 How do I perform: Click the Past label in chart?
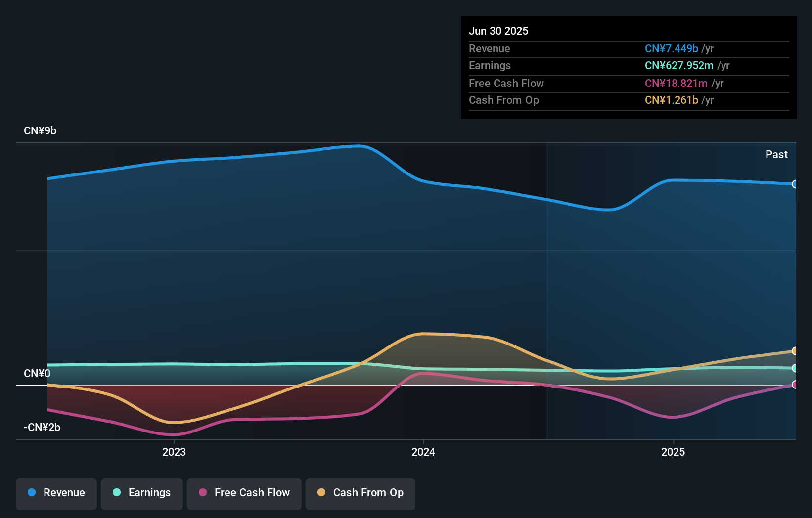point(776,155)
